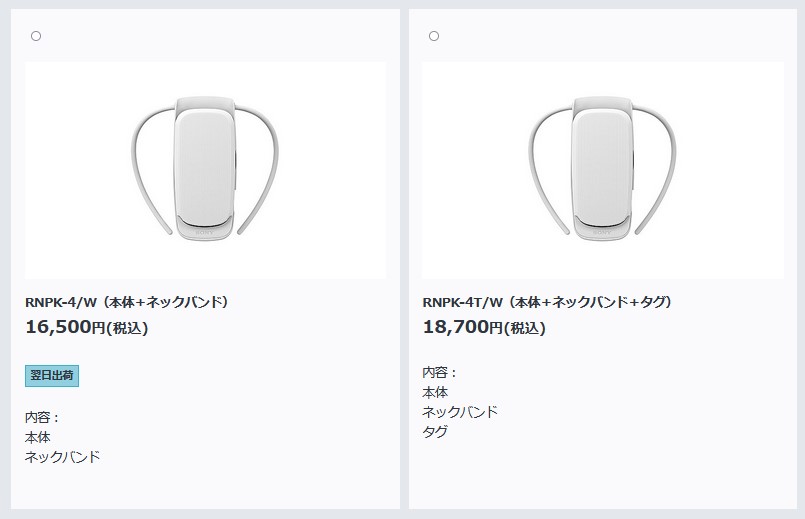Click the 翌日出荷 badge
The width and height of the screenshot is (805, 519).
tap(52, 376)
